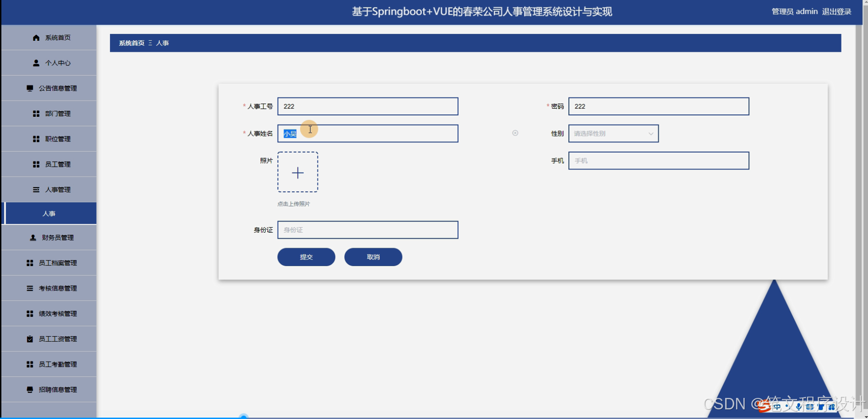
Task: Select the active 人事 sidebar entry
Action: [x=49, y=213]
